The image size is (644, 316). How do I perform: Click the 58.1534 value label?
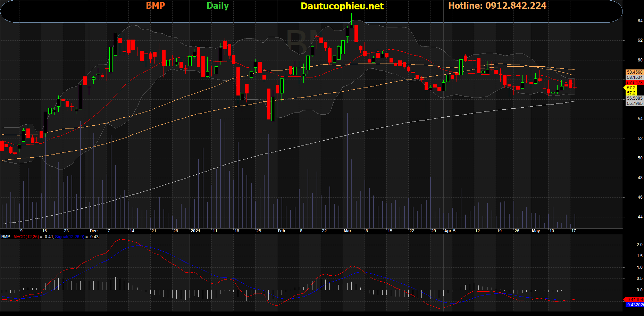click(635, 77)
